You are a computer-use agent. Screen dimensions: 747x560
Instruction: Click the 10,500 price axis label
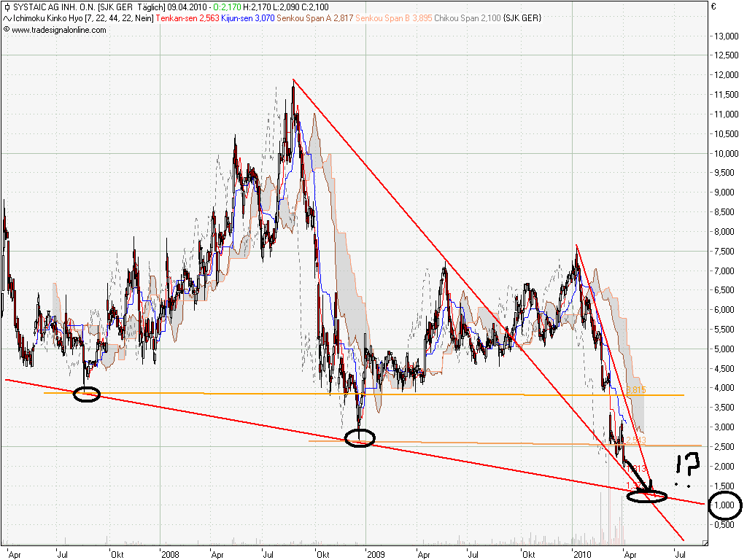tap(726, 133)
